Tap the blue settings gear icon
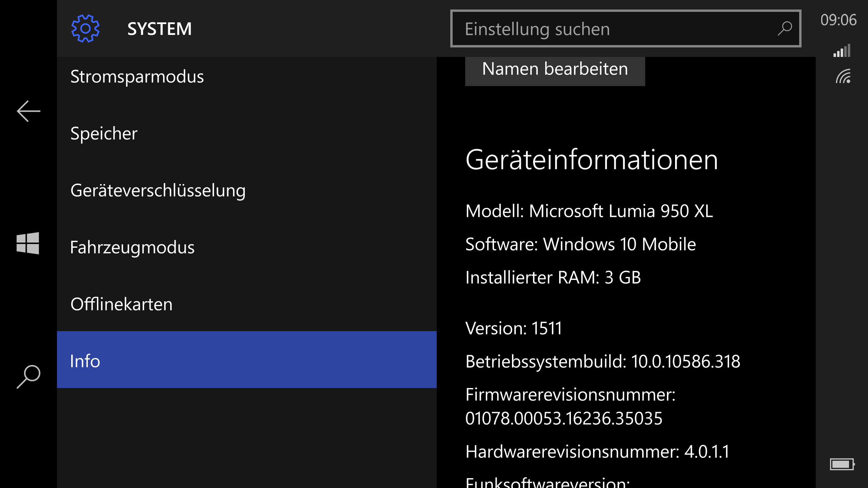The height and width of the screenshot is (488, 868). 85,28
